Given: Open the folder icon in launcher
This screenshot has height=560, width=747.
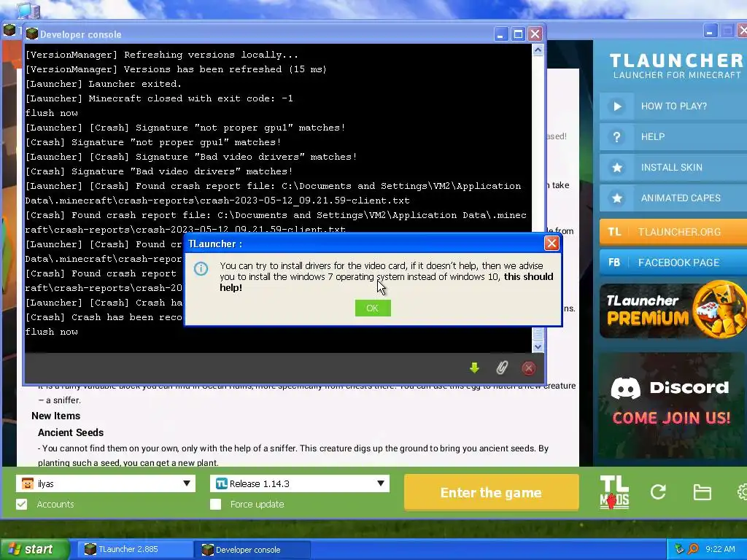Looking at the screenshot, I should click(x=703, y=492).
